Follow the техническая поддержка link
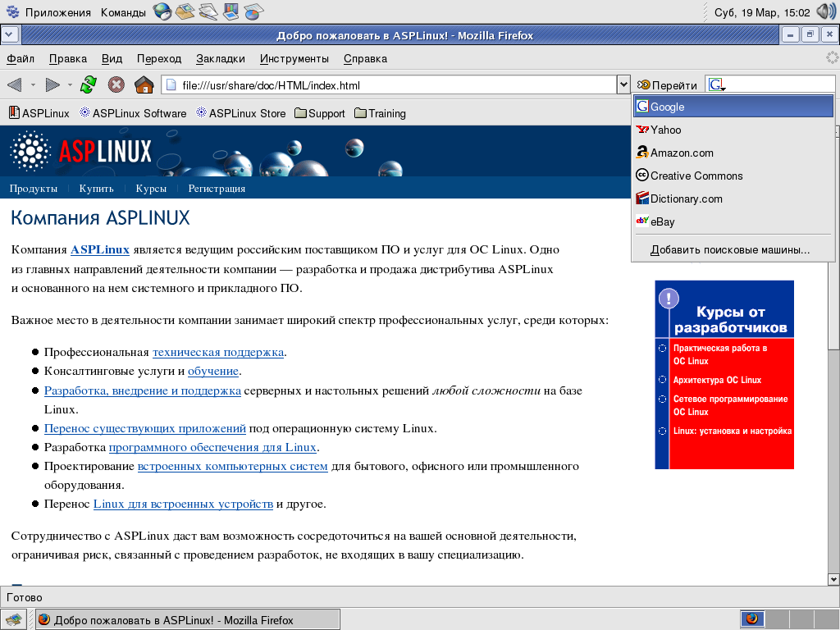This screenshot has height=630, width=840. (218, 352)
